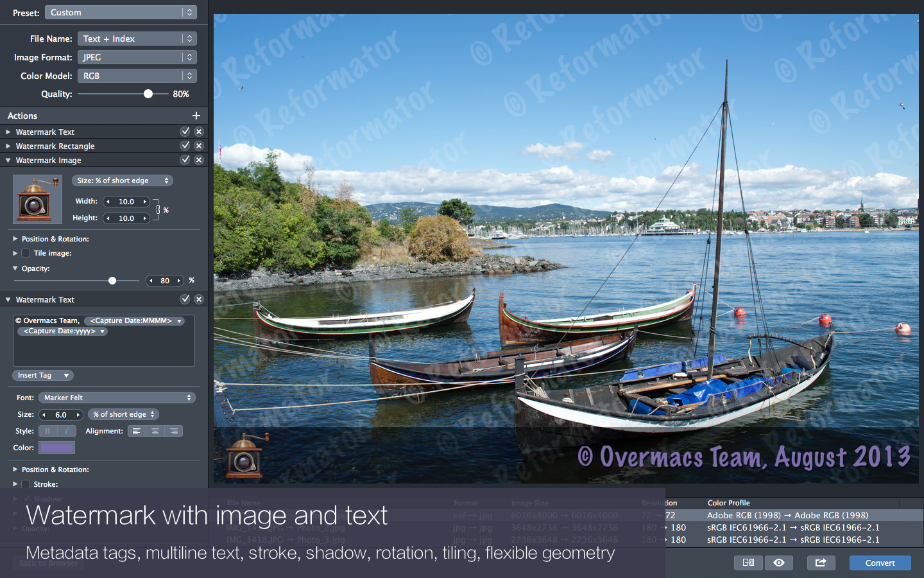Open the side-by-side compare view icon

748,563
